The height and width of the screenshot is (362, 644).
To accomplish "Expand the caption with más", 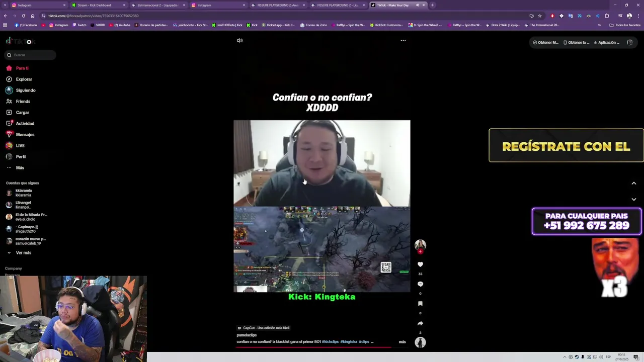I will pyautogui.click(x=402, y=342).
